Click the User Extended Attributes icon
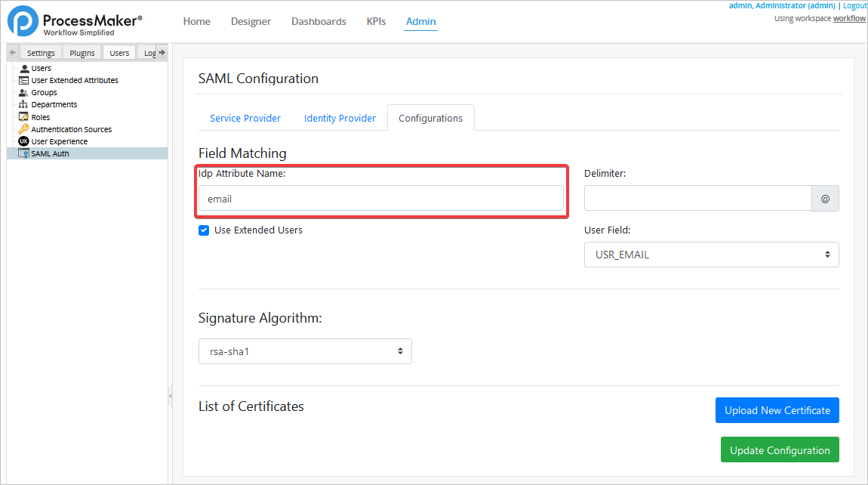Viewport: 868px width, 485px height. (x=24, y=80)
